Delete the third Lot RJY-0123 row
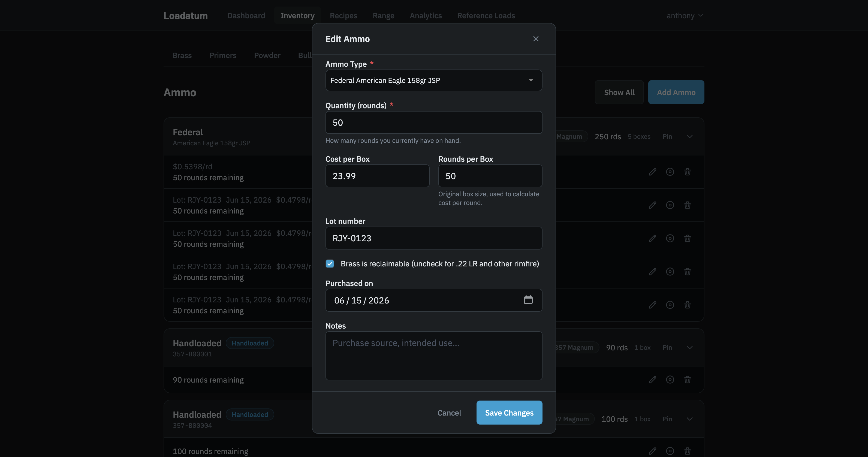The height and width of the screenshot is (457, 868). click(x=687, y=272)
